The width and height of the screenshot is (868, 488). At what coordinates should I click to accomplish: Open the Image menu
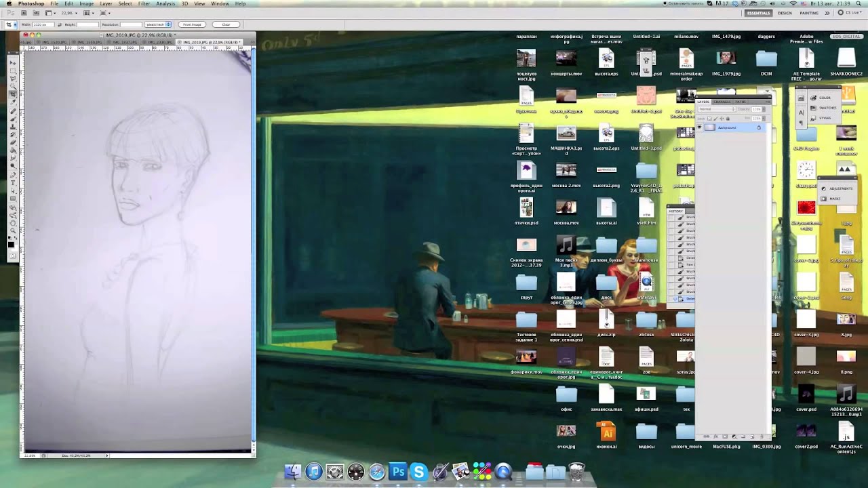click(86, 3)
